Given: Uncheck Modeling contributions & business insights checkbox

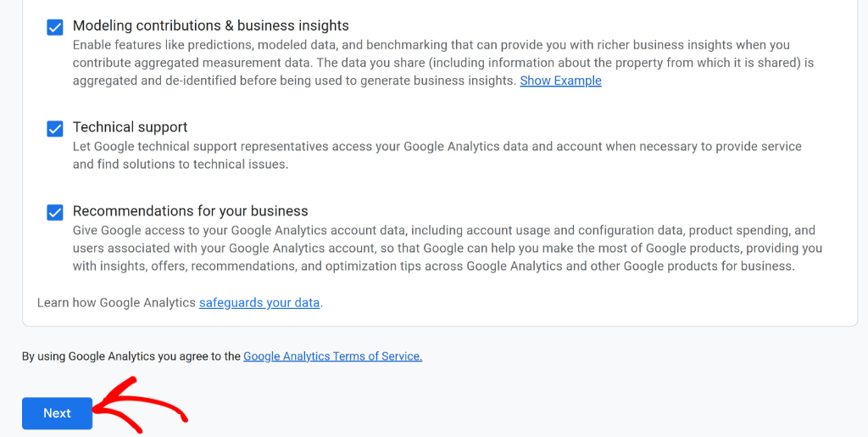Looking at the screenshot, I should pyautogui.click(x=55, y=27).
